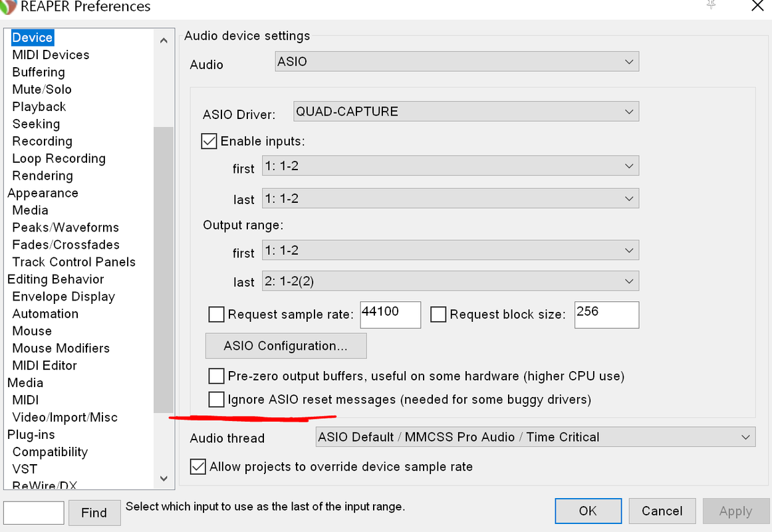The height and width of the screenshot is (532, 772).
Task: Check Ignore ASIO reset messages option
Action: pyautogui.click(x=216, y=399)
